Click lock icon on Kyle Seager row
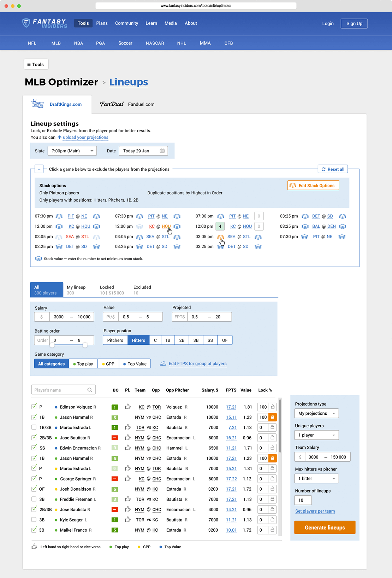The width and height of the screenshot is (392, 578). pos(273,520)
